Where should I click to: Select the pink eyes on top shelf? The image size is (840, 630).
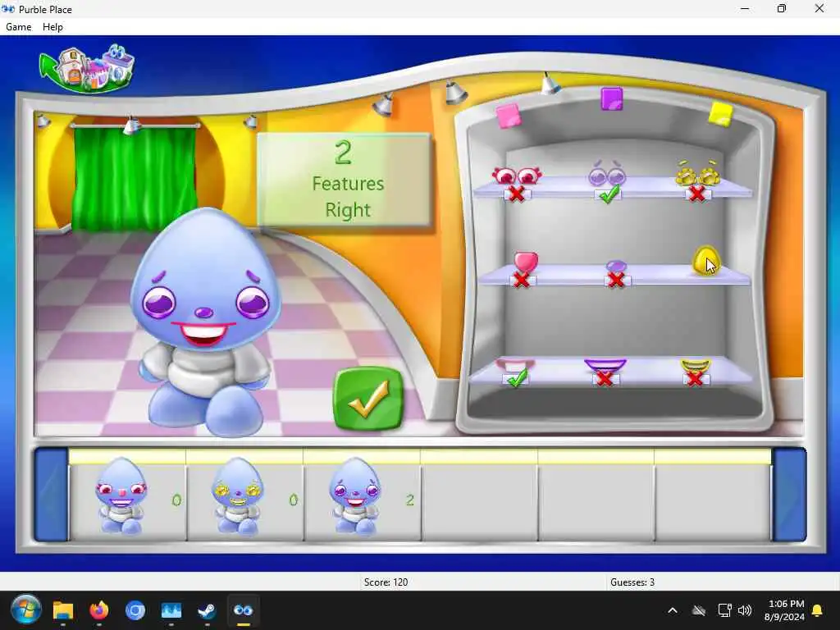(x=517, y=176)
